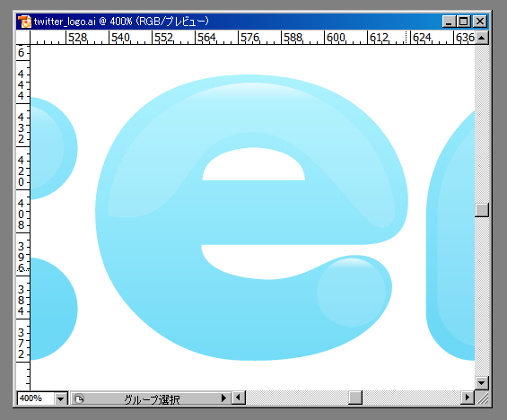Open the status bar popup triangle arrow
This screenshot has height=420, width=507.
[x=223, y=398]
